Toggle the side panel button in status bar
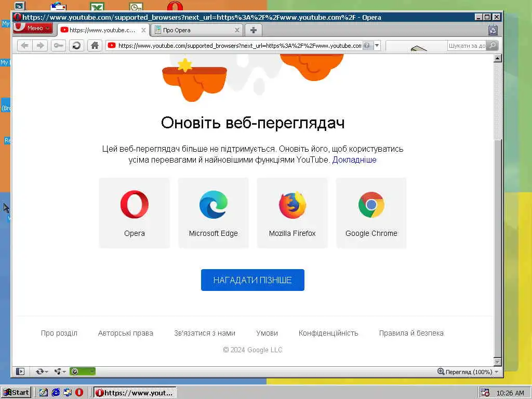 (20, 371)
